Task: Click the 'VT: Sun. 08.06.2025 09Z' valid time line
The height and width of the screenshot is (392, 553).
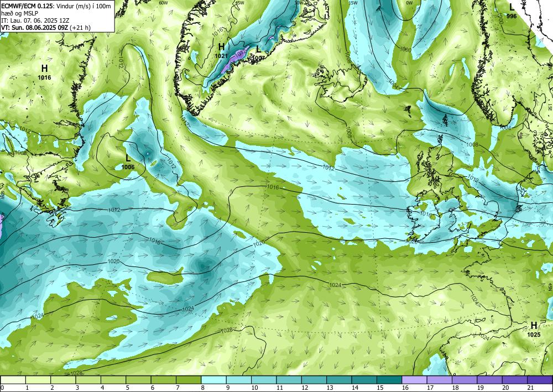Action: tap(34, 28)
